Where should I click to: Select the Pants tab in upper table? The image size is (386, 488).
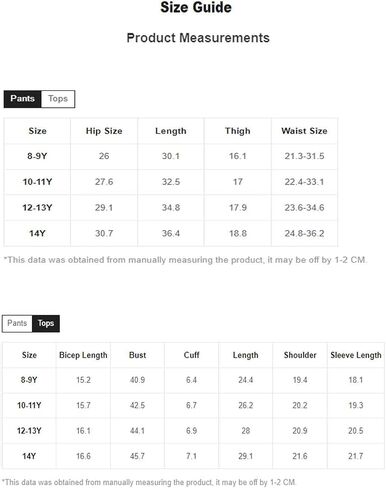point(23,99)
